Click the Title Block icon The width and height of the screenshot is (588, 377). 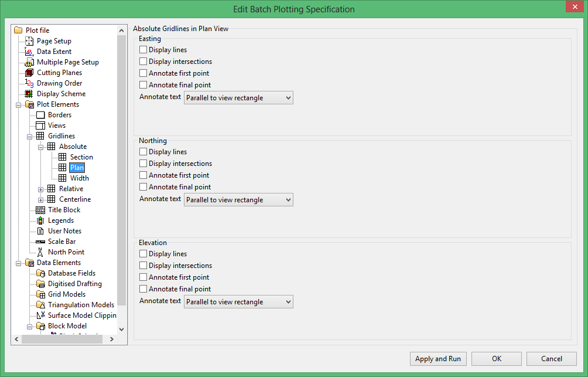[x=40, y=210]
